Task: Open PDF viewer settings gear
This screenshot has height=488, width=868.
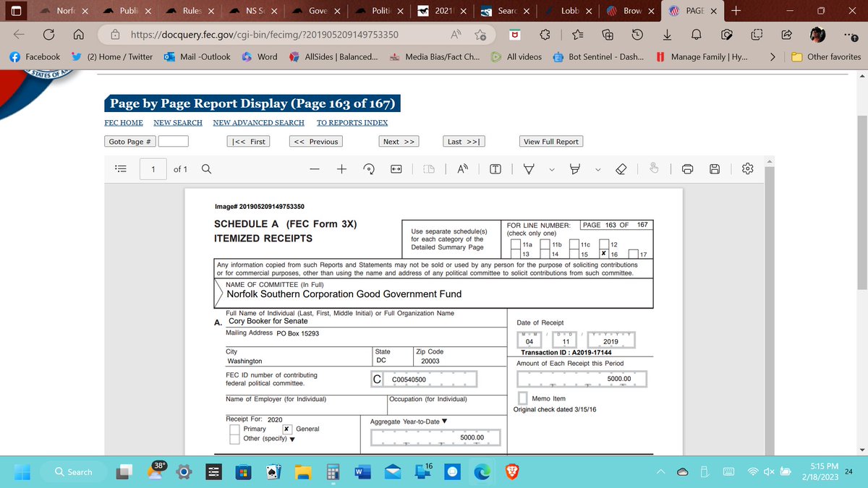Action: [748, 169]
